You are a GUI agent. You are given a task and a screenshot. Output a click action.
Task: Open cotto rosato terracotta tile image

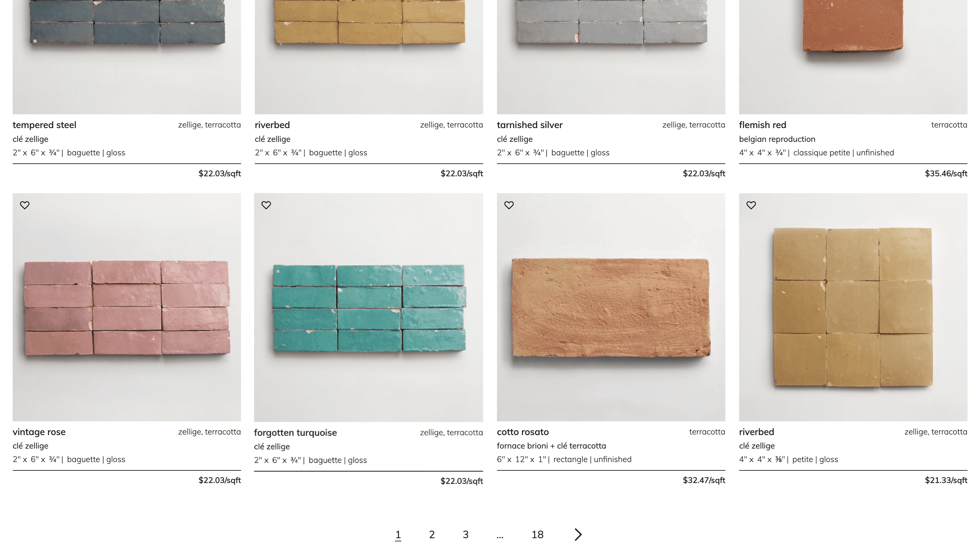click(611, 307)
